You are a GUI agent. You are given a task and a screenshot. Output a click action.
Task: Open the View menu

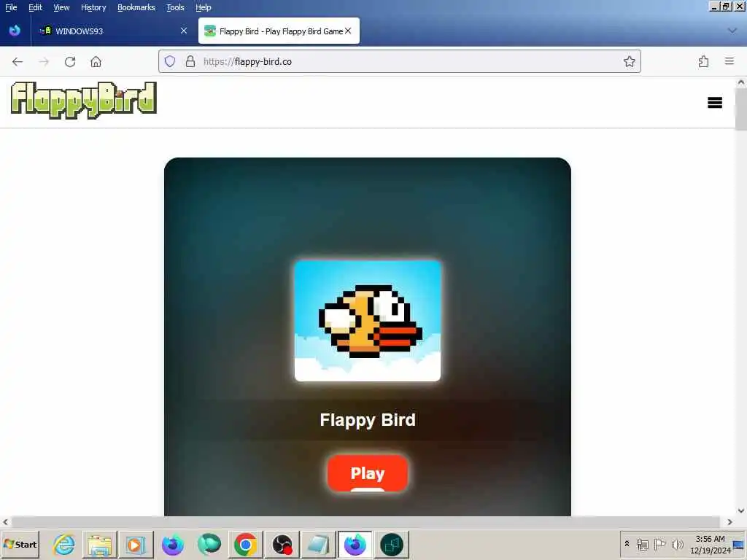[x=61, y=7]
